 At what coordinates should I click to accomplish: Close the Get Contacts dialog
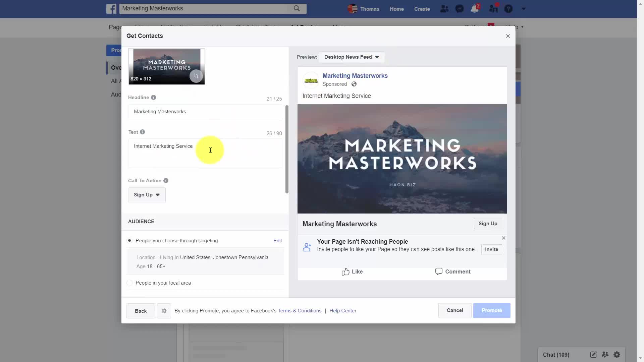point(508,36)
